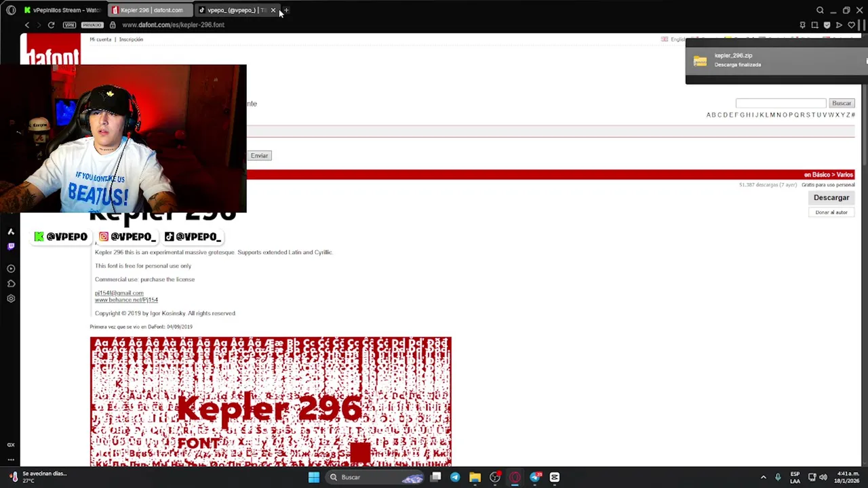This screenshot has height=488, width=868.
Task: Open the sidebar three-dots more options
Action: coord(11,458)
